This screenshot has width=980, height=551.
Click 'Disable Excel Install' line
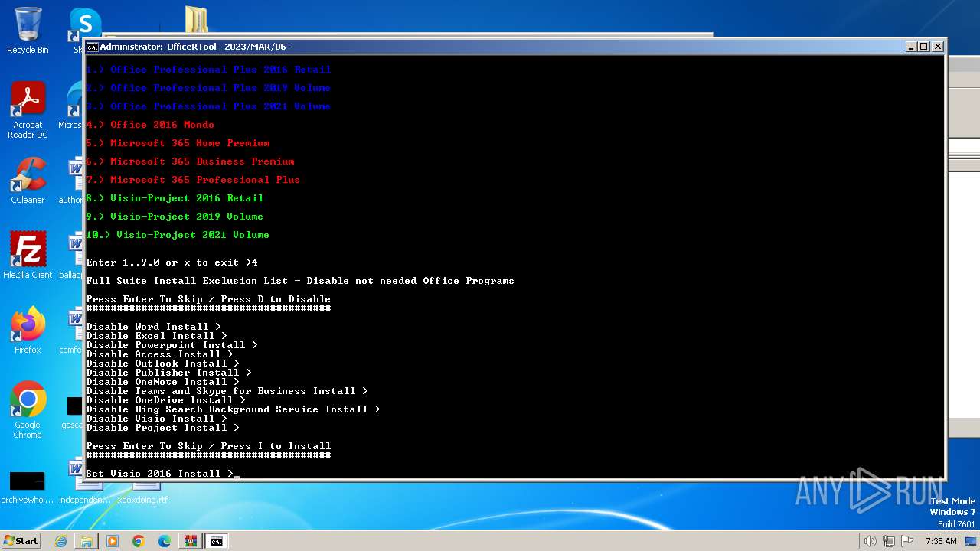[156, 336]
